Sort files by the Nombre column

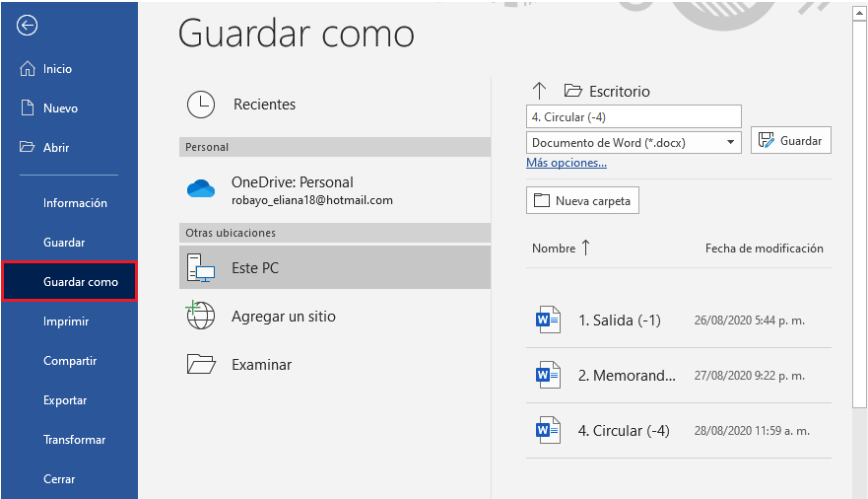[x=554, y=249]
